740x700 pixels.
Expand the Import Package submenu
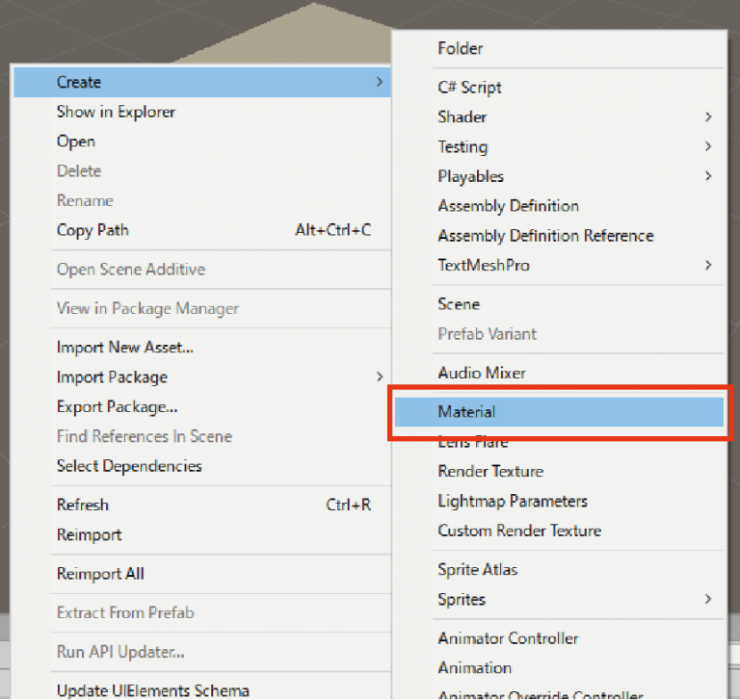pyautogui.click(x=112, y=377)
